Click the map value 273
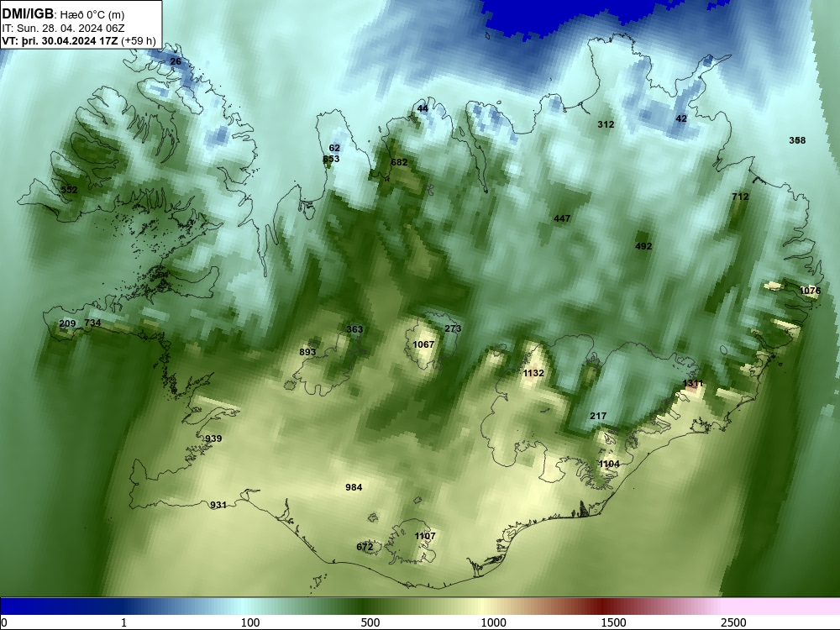Image resolution: width=840 pixels, height=630 pixels. coord(454,328)
